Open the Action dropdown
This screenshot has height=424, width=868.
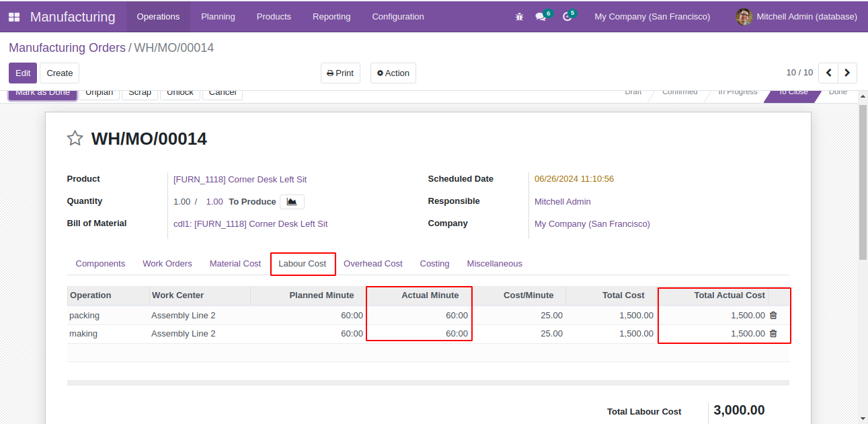click(393, 73)
